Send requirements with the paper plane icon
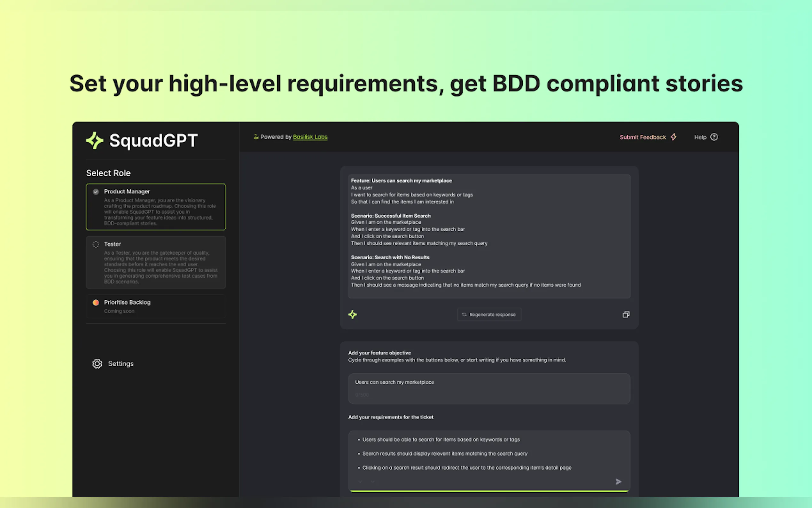This screenshot has width=812, height=508. pos(618,481)
